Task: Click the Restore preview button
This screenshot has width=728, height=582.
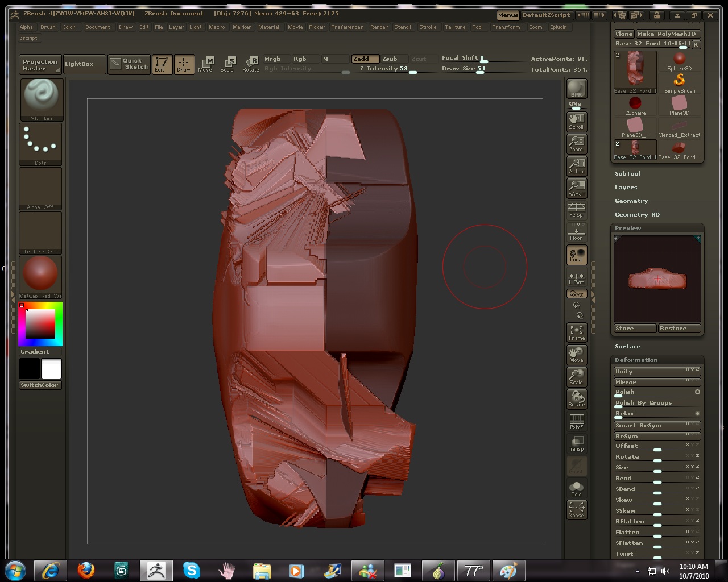Action: pos(679,329)
